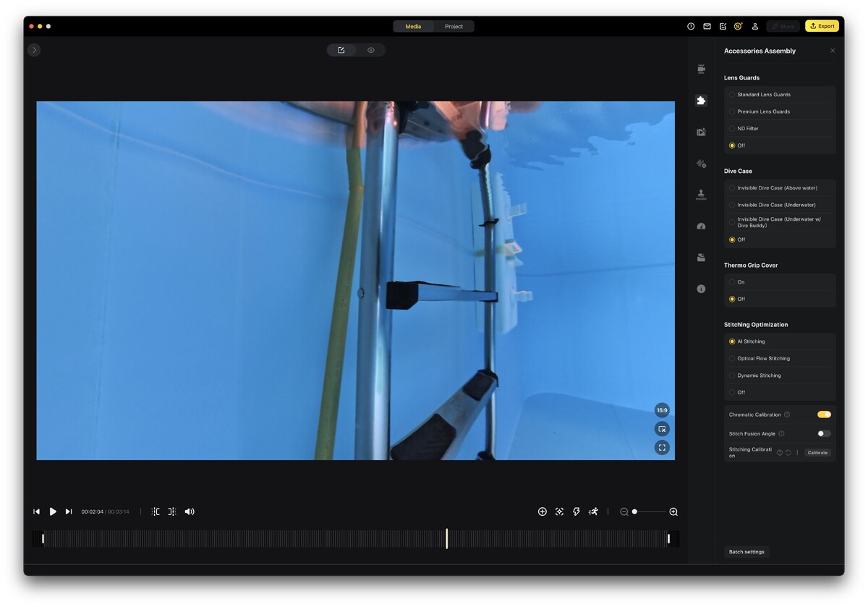Disable the Chromatic Calibration toggle
The height and width of the screenshot is (607, 868).
[824, 415]
